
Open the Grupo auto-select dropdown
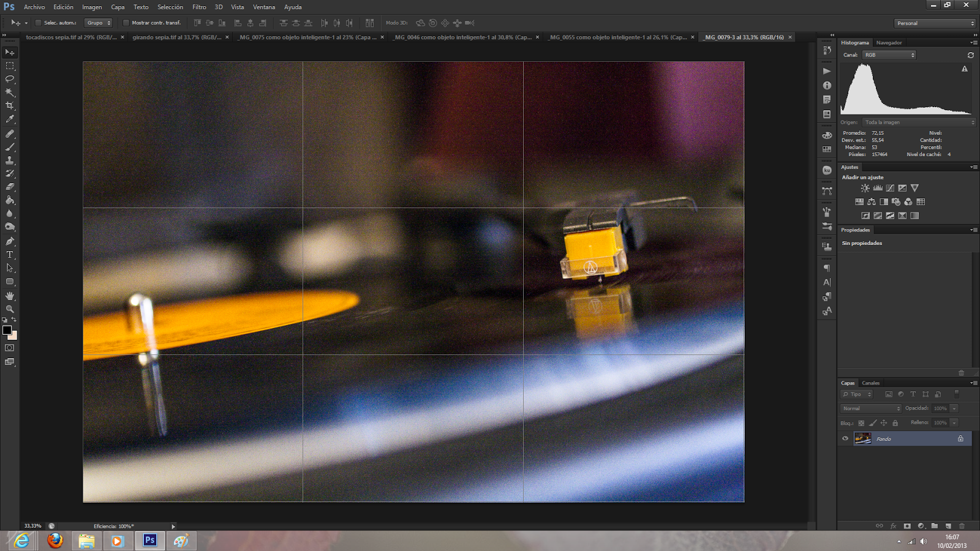pos(99,23)
